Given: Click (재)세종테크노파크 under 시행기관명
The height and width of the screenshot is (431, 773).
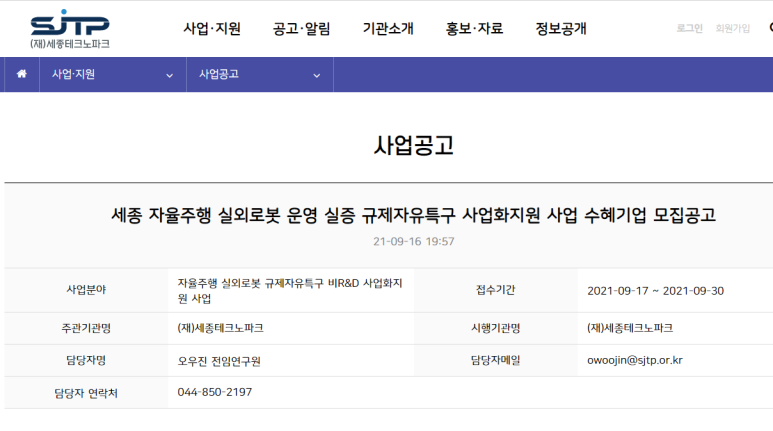Looking at the screenshot, I should [x=630, y=328].
